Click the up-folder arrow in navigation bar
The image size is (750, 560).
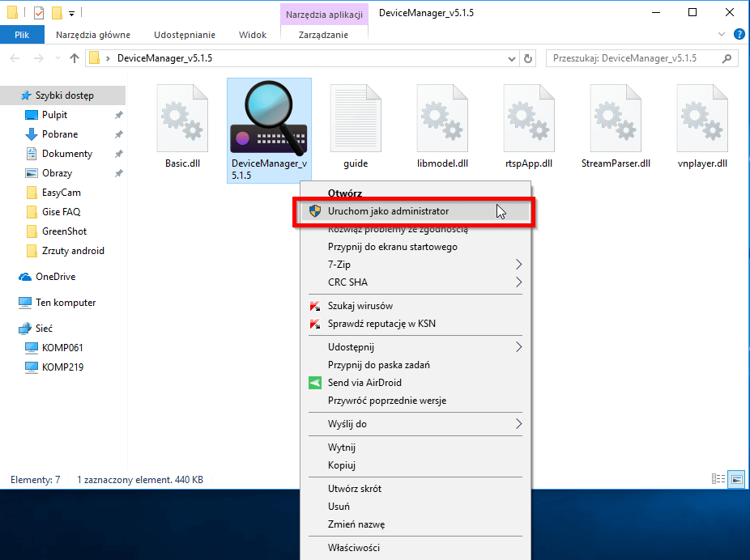[75, 58]
